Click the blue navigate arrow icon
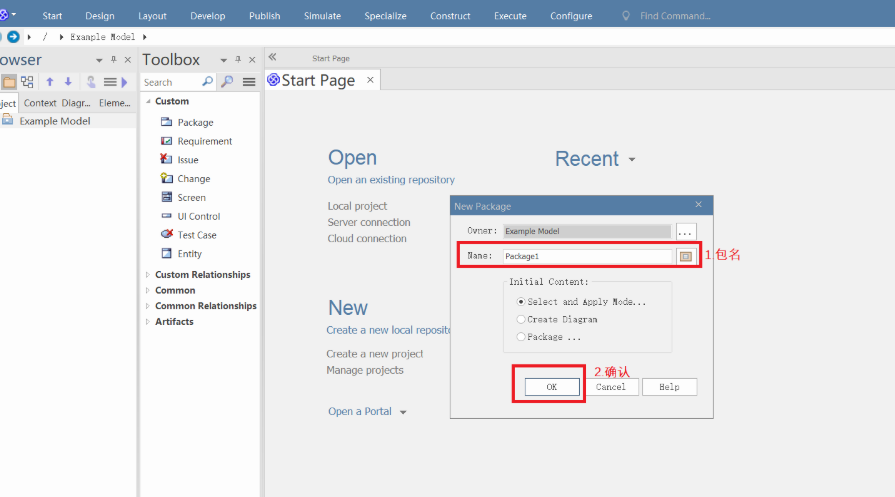The height and width of the screenshot is (497, 895). coord(13,37)
